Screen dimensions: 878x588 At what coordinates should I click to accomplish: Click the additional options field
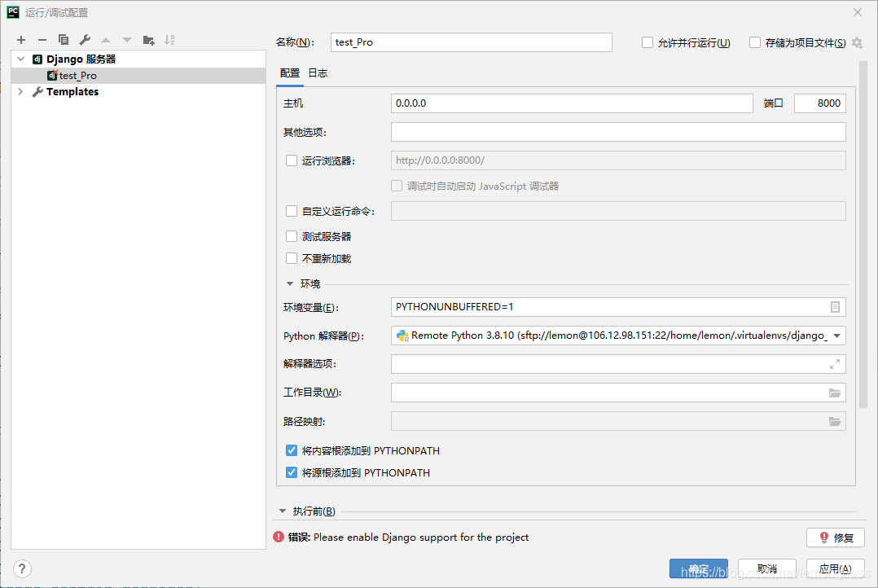pos(618,132)
